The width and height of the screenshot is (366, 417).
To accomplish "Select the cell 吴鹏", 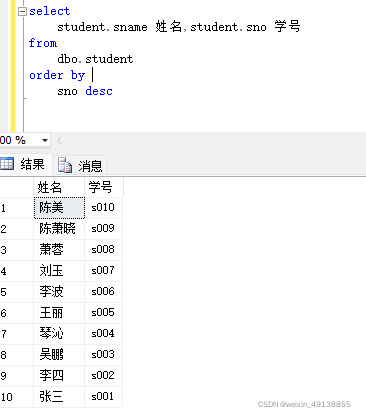I will [x=59, y=355].
